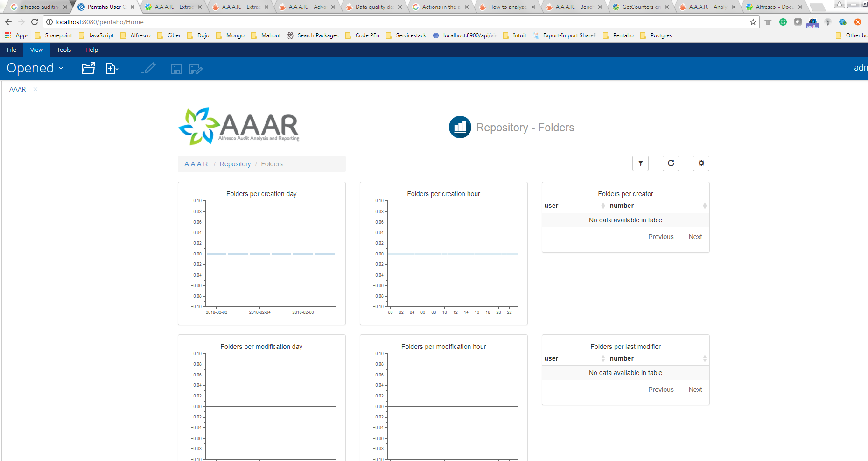Image resolution: width=868 pixels, height=461 pixels.
Task: Click the 'Folders per creation day' chart title
Action: (x=261, y=194)
